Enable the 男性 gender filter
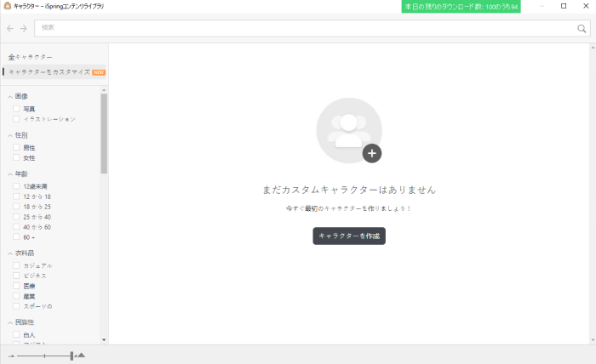The height and width of the screenshot is (364, 596). tap(16, 148)
